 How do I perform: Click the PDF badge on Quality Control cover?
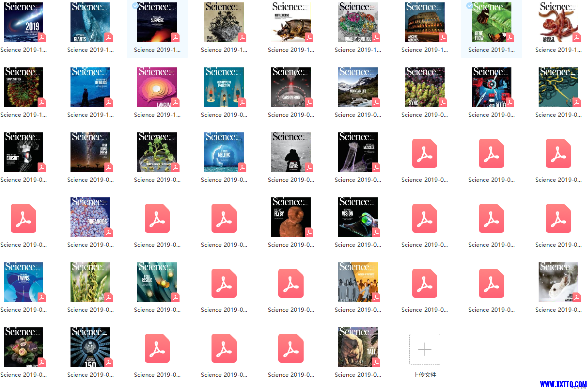pos(376,37)
